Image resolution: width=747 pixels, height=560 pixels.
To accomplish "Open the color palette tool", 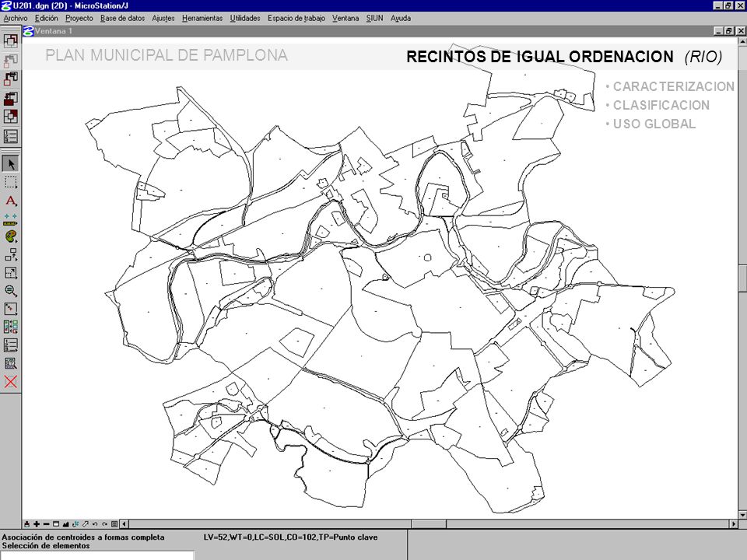I will pos(10,236).
